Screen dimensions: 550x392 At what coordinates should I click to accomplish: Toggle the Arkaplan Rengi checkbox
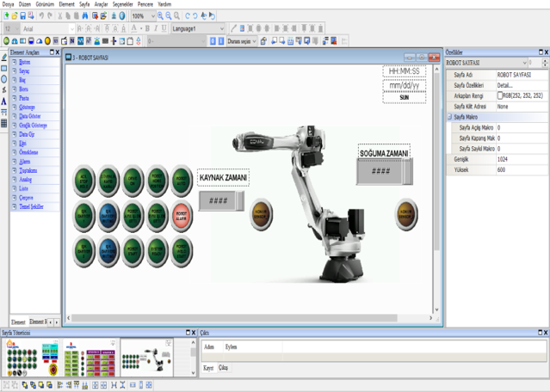click(500, 95)
